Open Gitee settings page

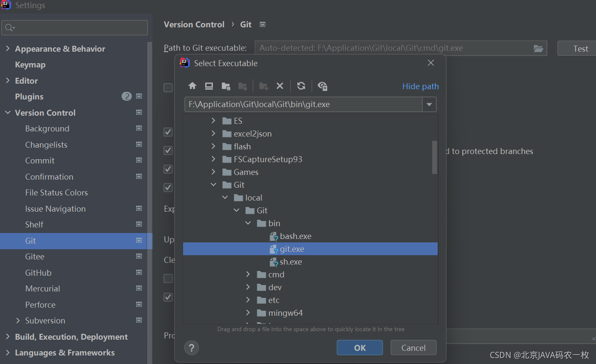[35, 256]
